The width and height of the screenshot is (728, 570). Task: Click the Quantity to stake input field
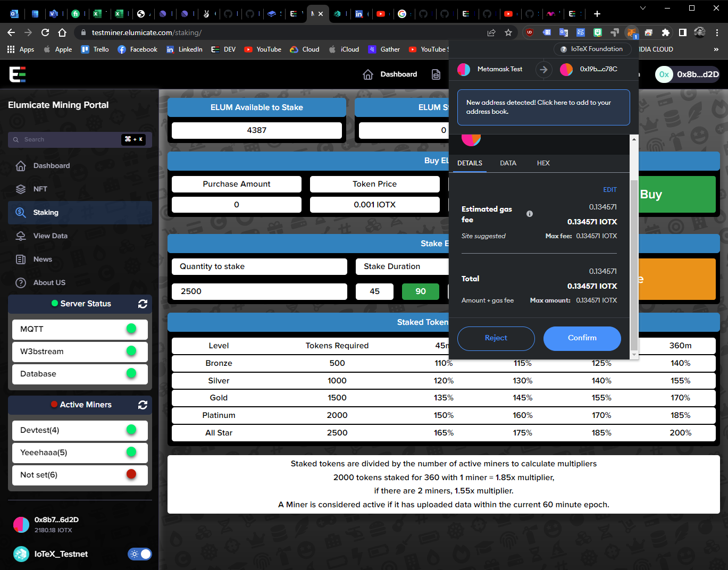coord(259,291)
